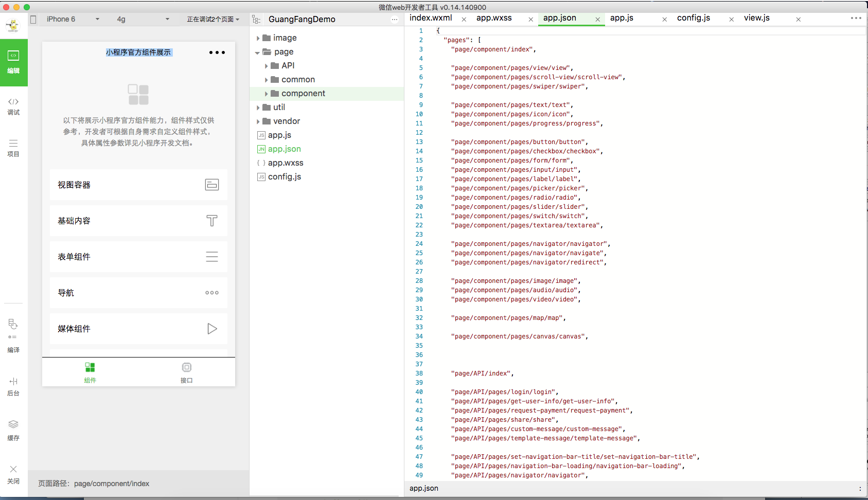The width and height of the screenshot is (868, 500).
Task: Expand the image folder arrow
Action: point(258,38)
